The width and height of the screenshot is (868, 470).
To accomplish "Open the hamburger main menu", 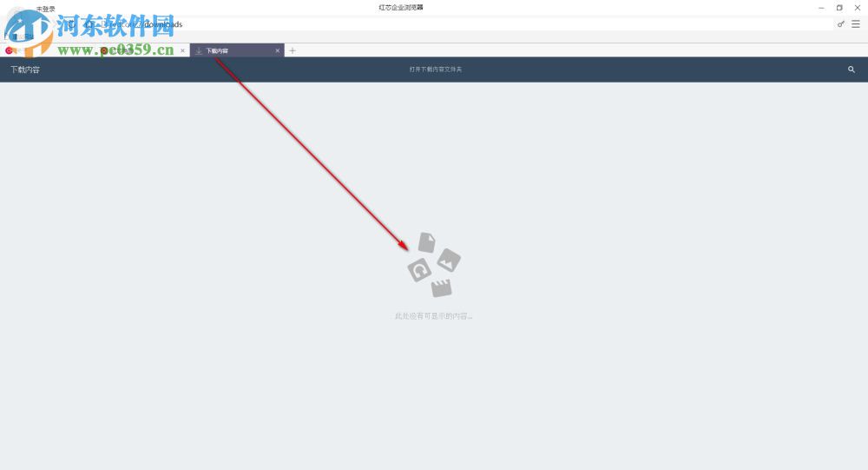I will click(856, 23).
